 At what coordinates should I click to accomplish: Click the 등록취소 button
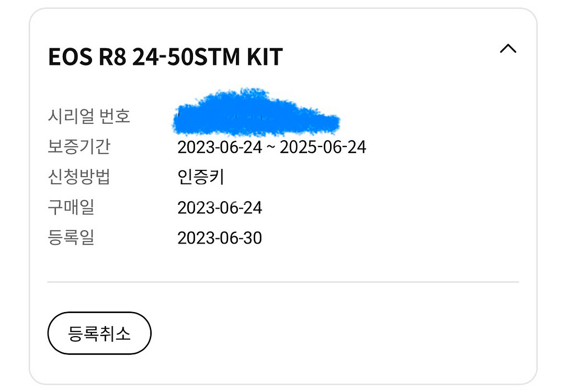point(99,333)
